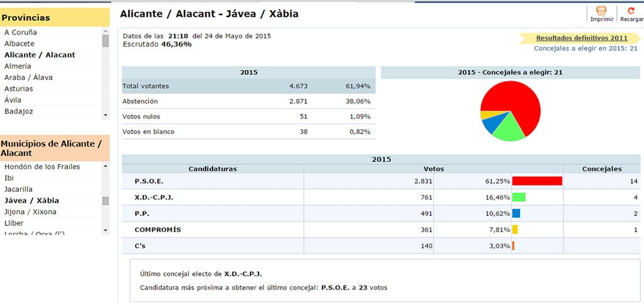This screenshot has height=304, width=644.
Task: Select Badajoz province
Action: (19, 111)
